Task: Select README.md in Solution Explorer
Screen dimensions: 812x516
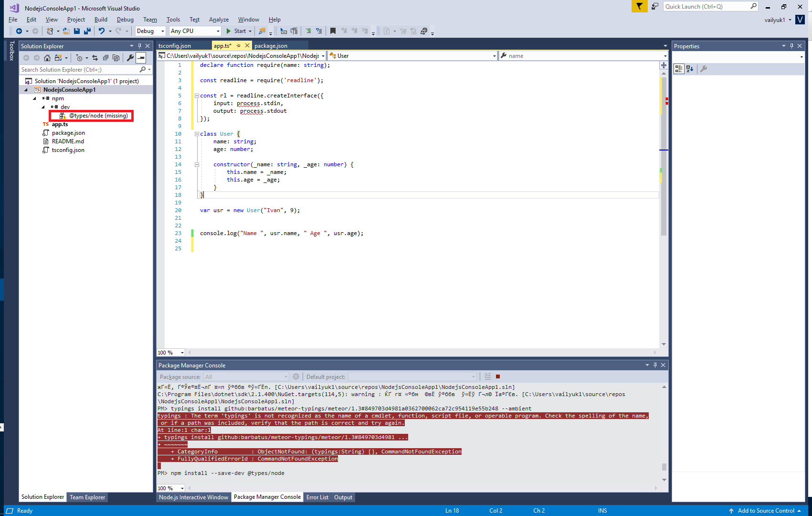Action: (x=68, y=141)
